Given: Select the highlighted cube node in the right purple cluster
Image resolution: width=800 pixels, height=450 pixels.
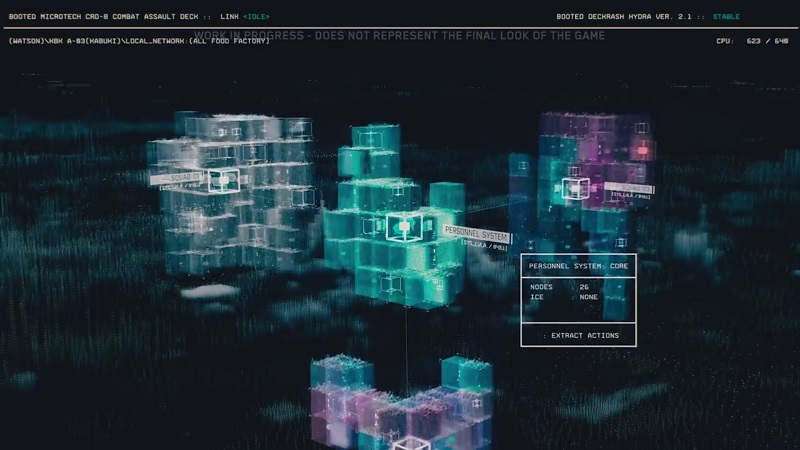Looking at the screenshot, I should point(574,189).
